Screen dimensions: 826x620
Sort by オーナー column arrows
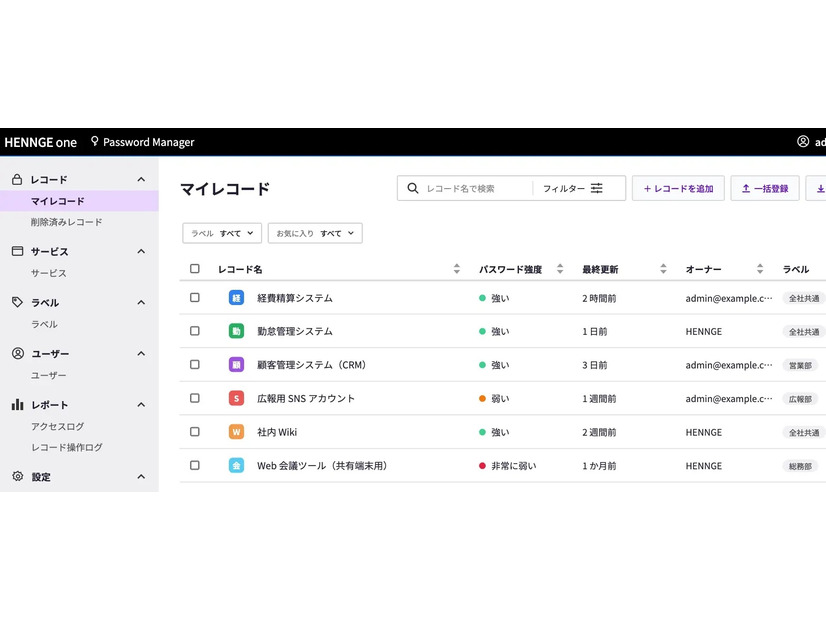[760, 269]
